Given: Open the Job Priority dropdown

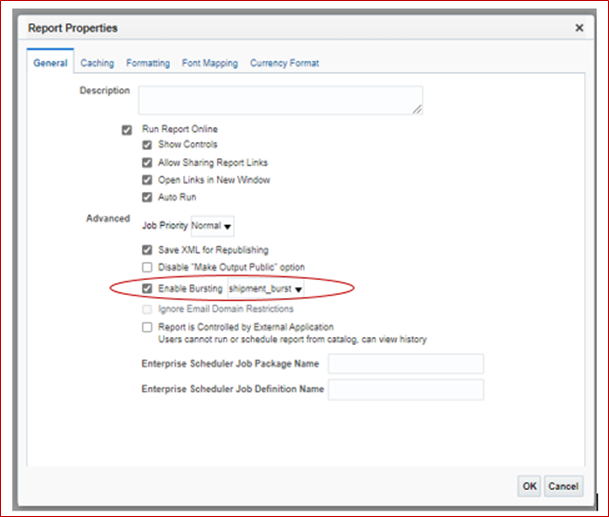Looking at the screenshot, I should coord(212,226).
